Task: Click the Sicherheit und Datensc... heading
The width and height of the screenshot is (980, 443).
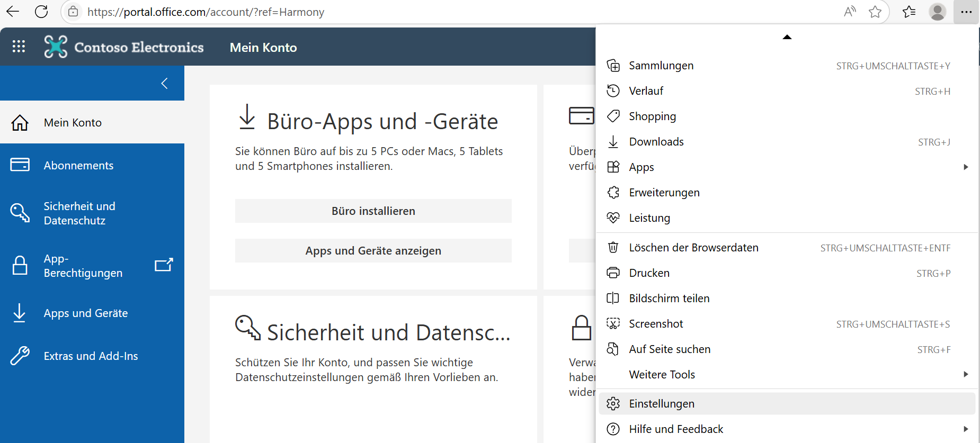Action: pyautogui.click(x=389, y=332)
